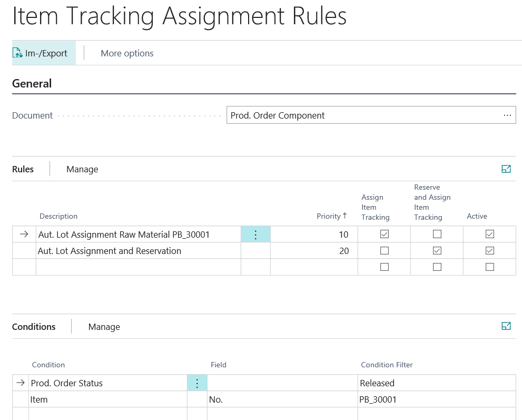Click Reserve and Assign Item Tracking header

(432, 202)
